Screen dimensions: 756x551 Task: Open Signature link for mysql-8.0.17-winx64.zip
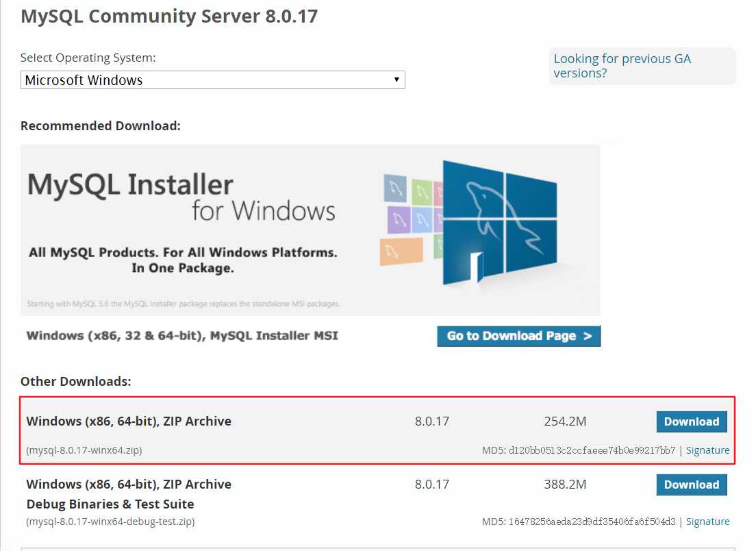tap(707, 450)
